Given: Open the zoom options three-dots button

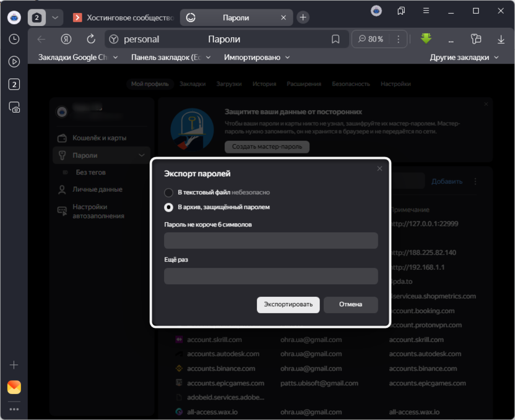Looking at the screenshot, I should point(399,40).
